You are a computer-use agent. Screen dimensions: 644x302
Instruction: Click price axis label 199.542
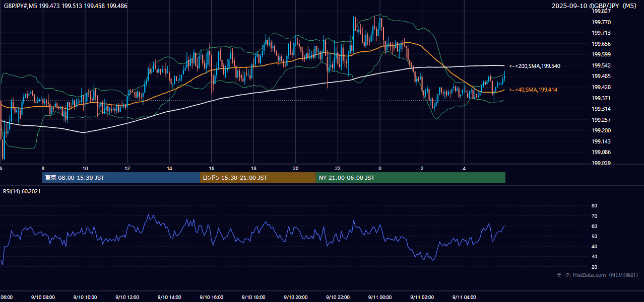click(x=601, y=65)
